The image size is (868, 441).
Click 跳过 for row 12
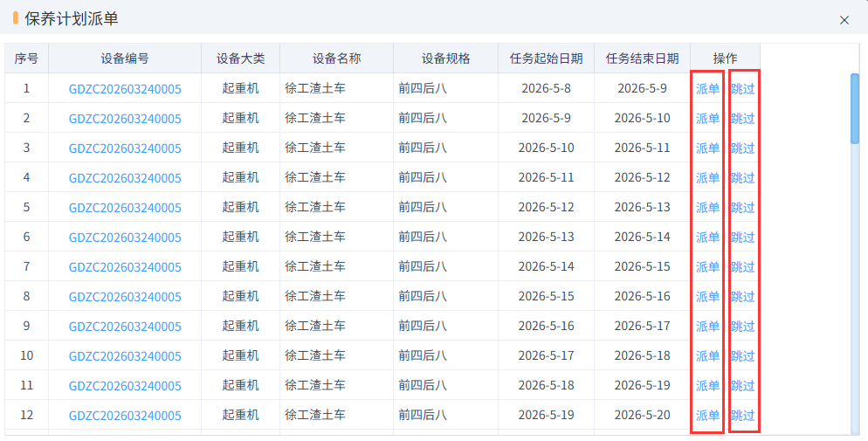(743, 416)
